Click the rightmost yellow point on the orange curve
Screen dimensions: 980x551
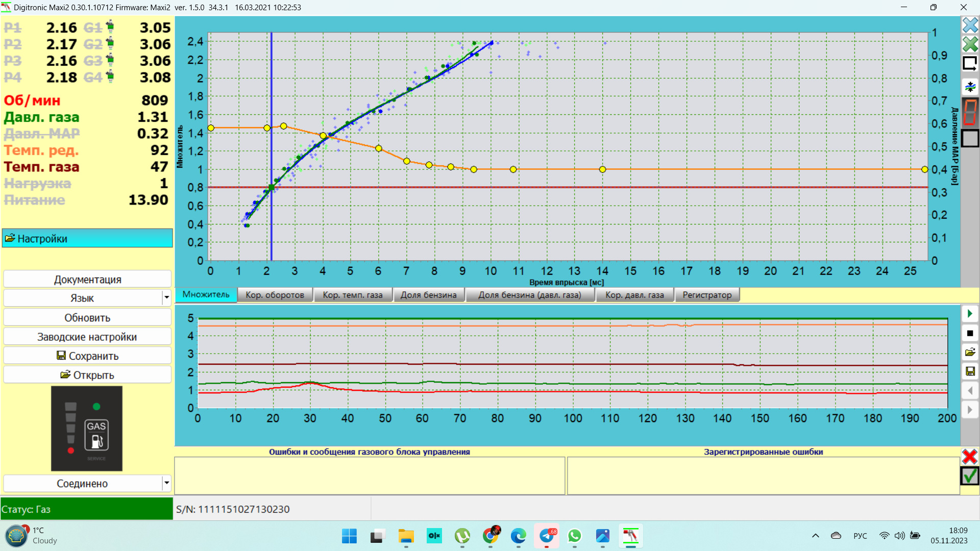924,169
